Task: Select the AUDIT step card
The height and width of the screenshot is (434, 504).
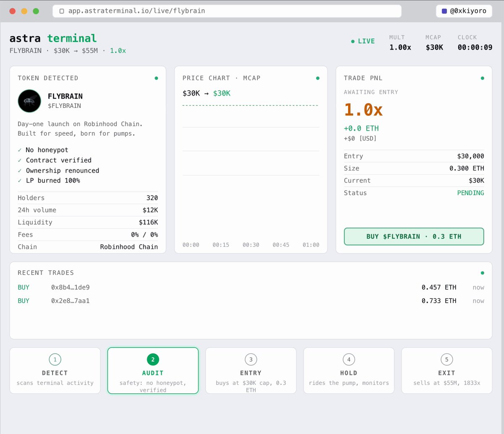Action: coord(153,371)
